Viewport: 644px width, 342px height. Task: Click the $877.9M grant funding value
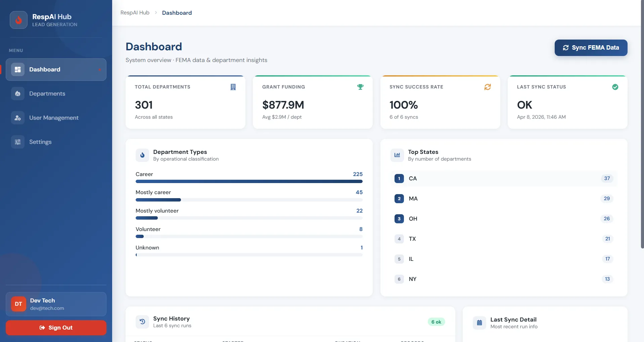283,105
